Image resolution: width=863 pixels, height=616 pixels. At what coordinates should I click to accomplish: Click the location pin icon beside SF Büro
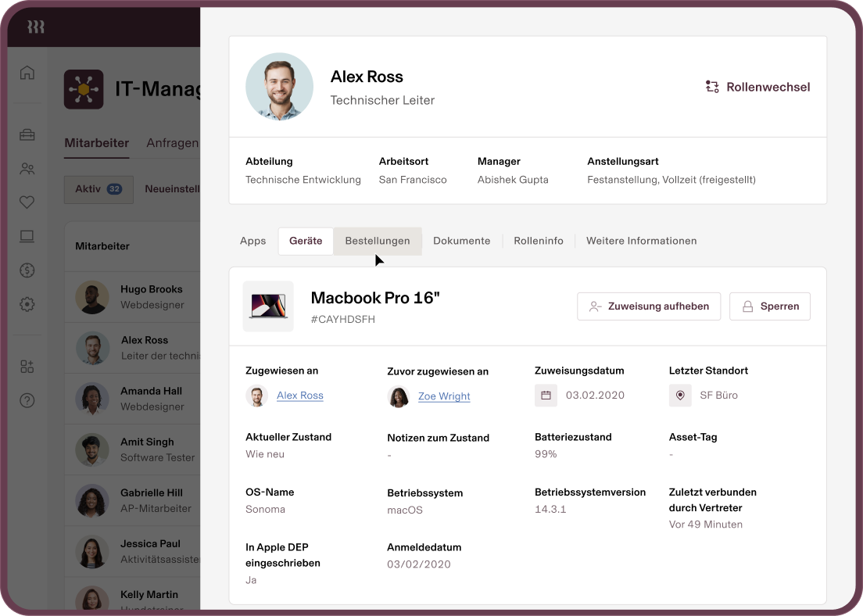680,396
